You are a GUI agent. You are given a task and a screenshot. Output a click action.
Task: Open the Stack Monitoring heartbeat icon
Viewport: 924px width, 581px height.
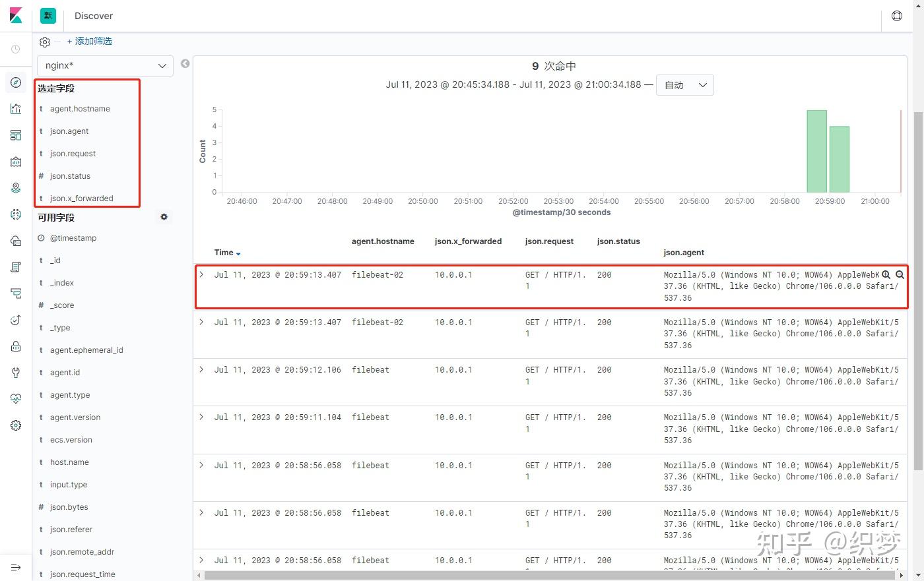click(16, 399)
